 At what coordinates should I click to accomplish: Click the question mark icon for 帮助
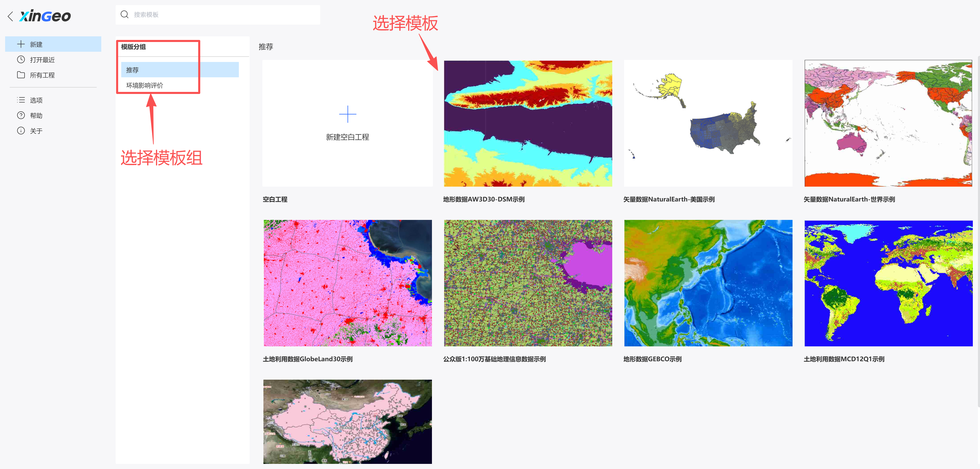21,115
